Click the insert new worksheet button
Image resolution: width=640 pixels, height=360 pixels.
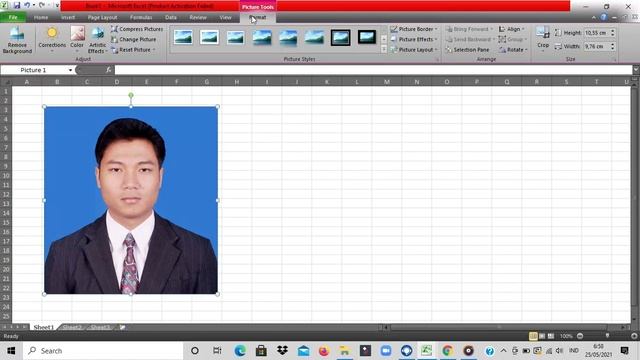[x=122, y=327]
